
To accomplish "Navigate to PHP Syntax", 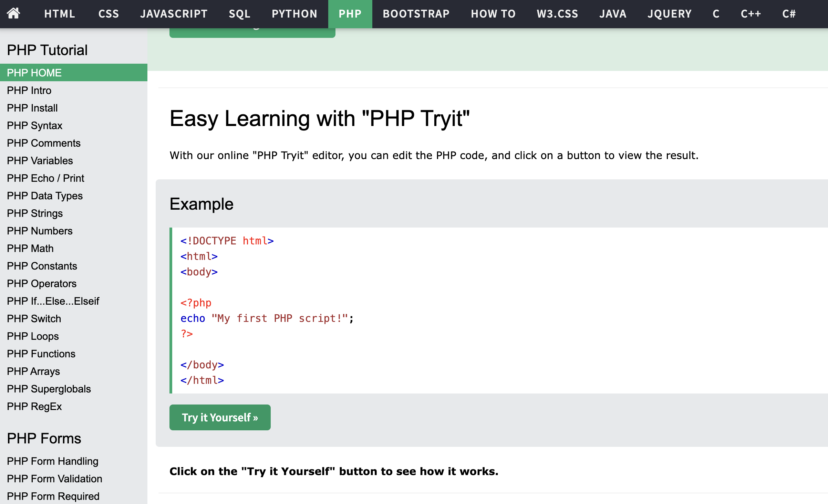I will (34, 125).
